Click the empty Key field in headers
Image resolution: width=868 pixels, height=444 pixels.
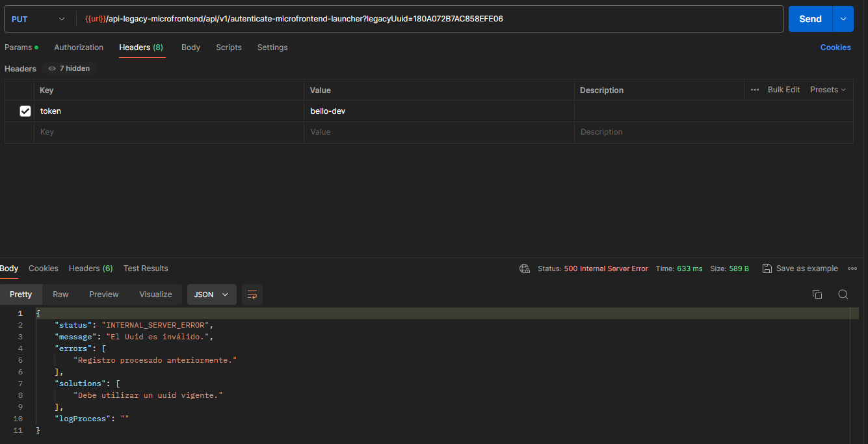tap(168, 132)
